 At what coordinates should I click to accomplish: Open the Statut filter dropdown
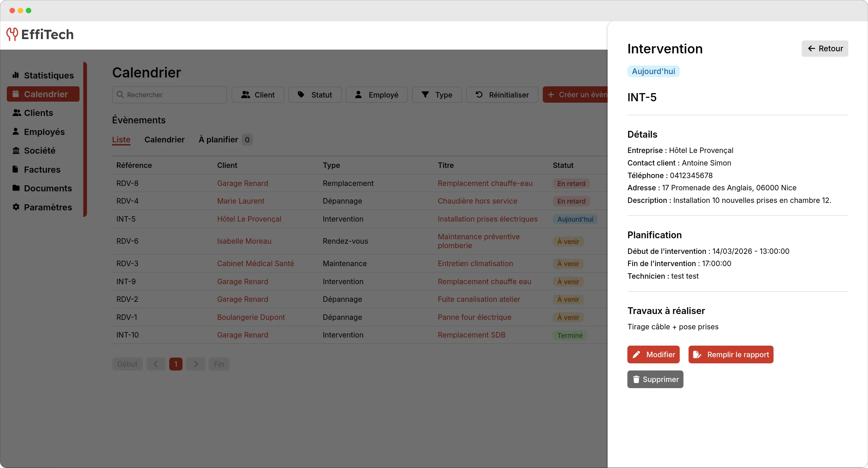(314, 94)
